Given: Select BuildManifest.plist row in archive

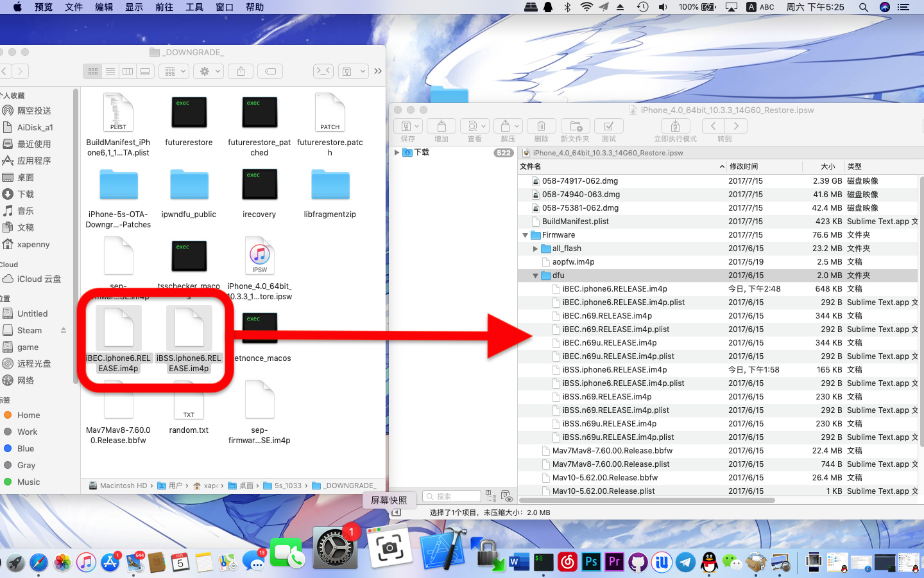Looking at the screenshot, I should (718, 222).
